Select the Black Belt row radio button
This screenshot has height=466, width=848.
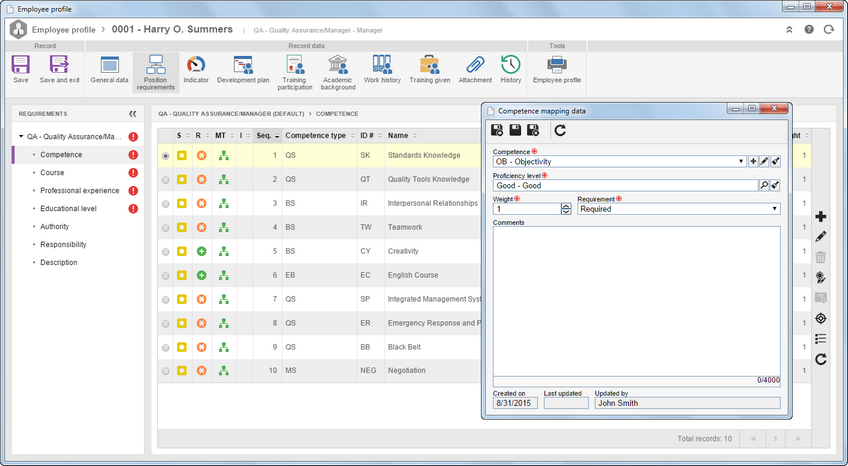pos(165,348)
